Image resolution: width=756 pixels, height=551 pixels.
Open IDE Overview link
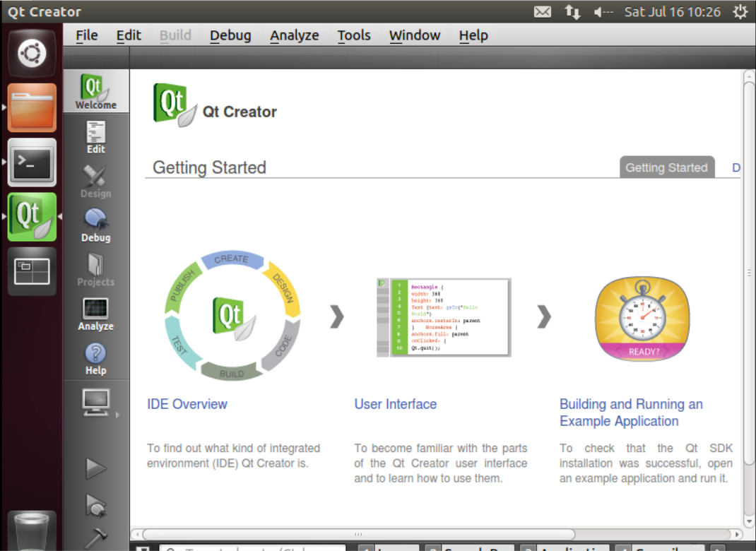pos(187,404)
